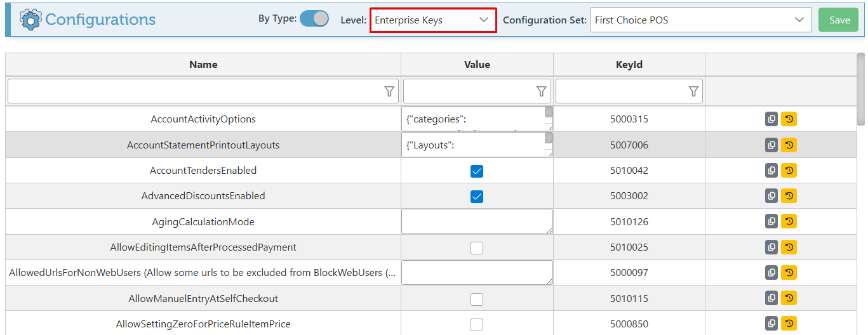Open the Level dropdown showing Enterprise Keys
Viewport: 868px width, 335px height.
(x=433, y=20)
